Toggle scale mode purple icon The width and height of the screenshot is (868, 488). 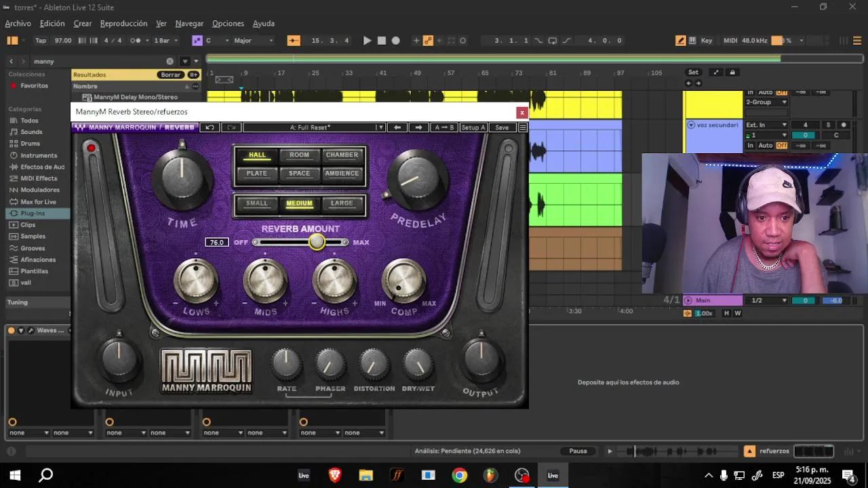(x=197, y=41)
